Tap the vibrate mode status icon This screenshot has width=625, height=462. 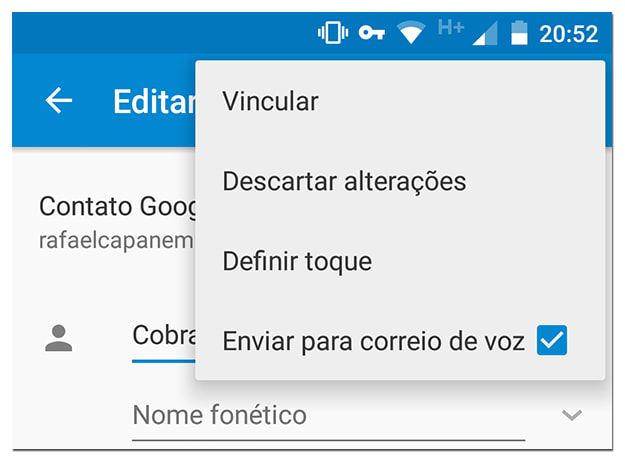(x=331, y=33)
